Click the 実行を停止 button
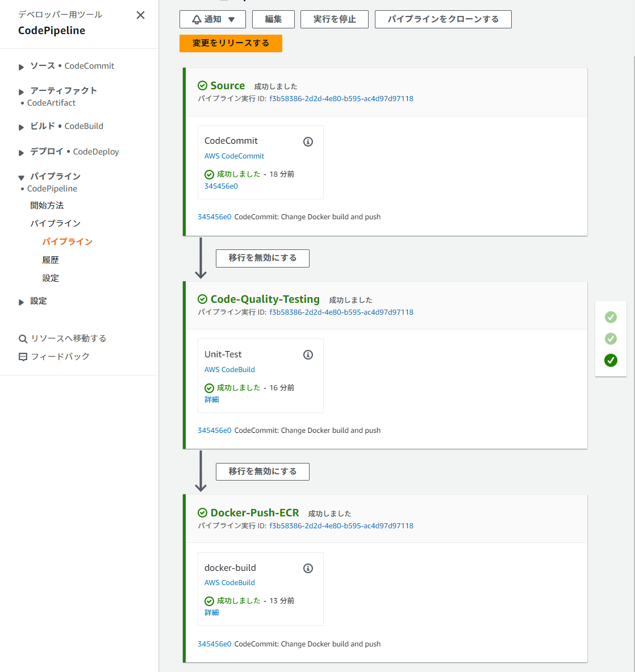The height and width of the screenshot is (672, 635). [334, 19]
